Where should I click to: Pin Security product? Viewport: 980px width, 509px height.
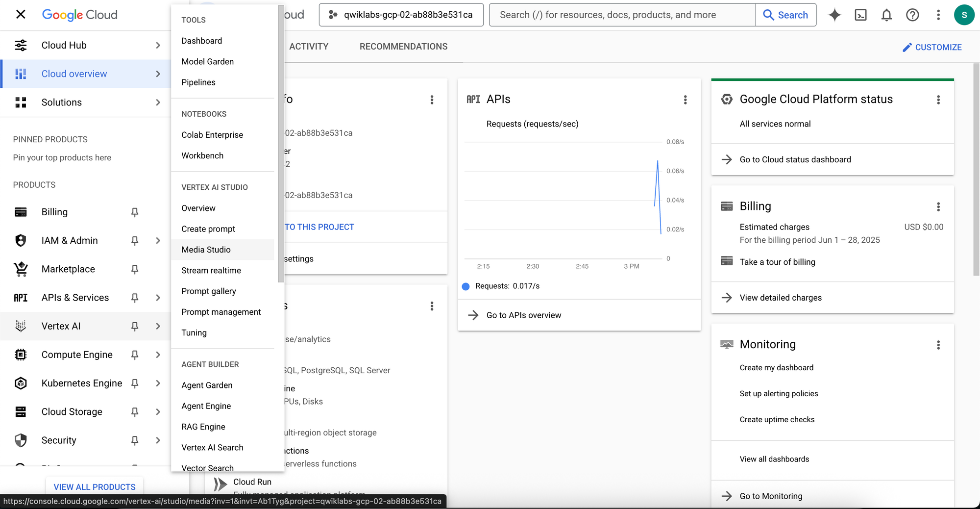(x=135, y=440)
